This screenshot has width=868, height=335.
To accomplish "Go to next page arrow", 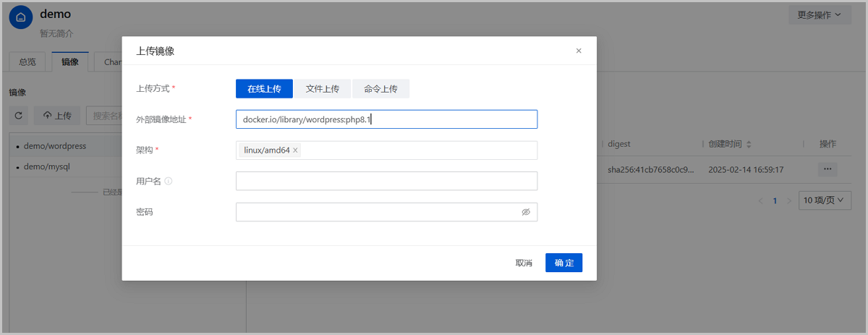I will coord(789,201).
